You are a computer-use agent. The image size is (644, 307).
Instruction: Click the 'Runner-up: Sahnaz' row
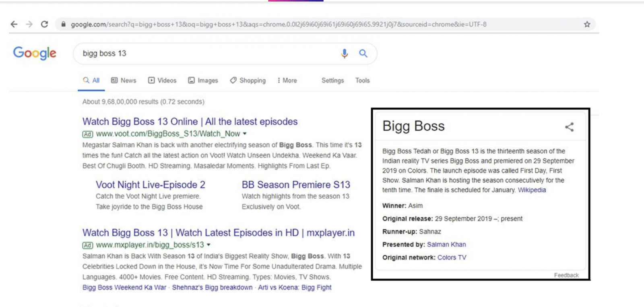click(x=412, y=231)
